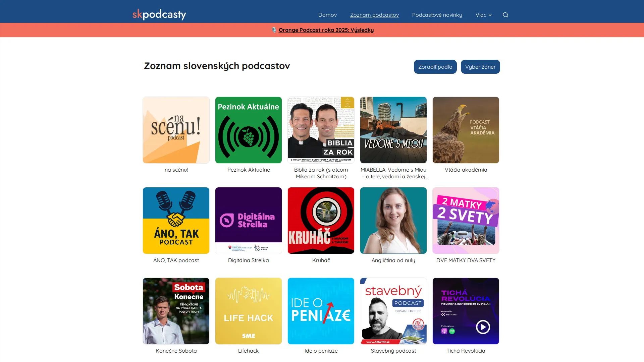Open Orange Podcast roka 2025 results link
644x362 pixels.
pyautogui.click(x=326, y=30)
